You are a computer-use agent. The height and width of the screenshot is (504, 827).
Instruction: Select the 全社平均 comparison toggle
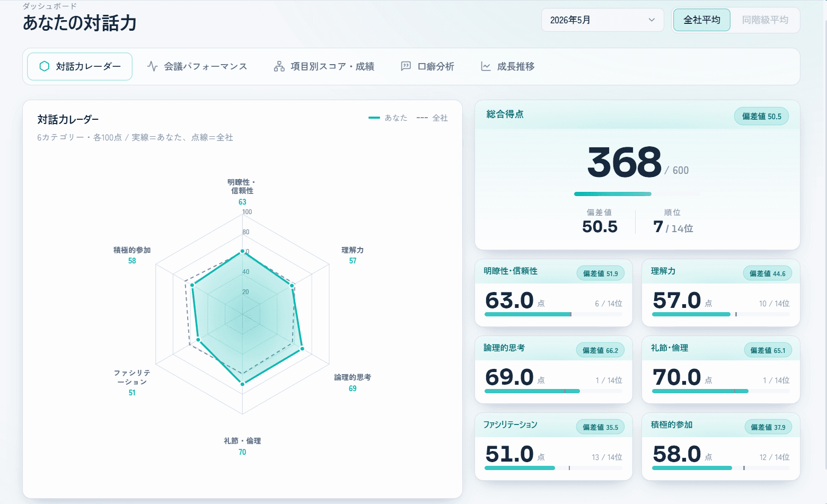tap(702, 20)
